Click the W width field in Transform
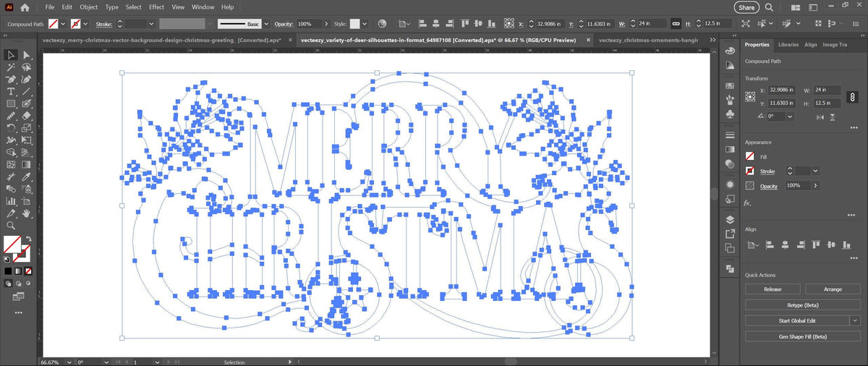This screenshot has width=868, height=366. tap(827, 90)
